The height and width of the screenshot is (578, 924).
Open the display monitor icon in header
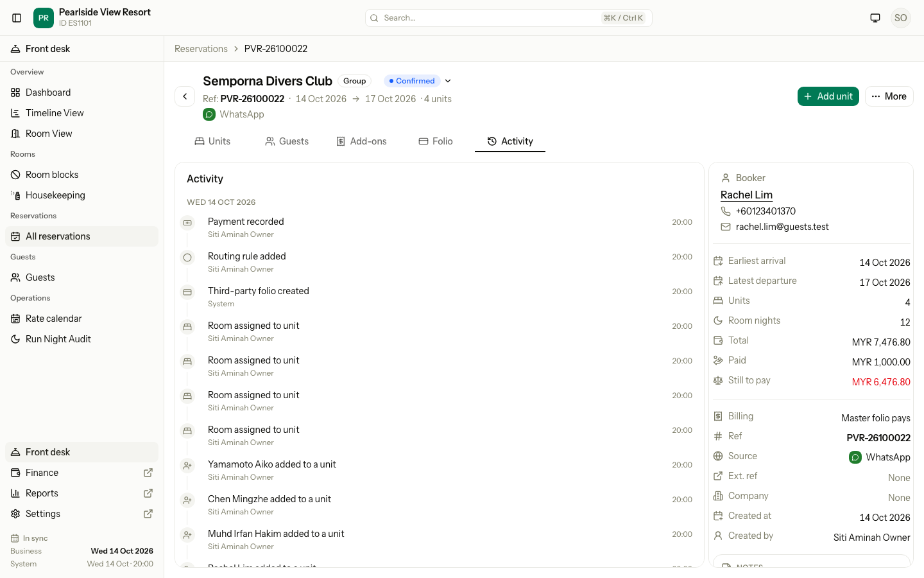[875, 18]
